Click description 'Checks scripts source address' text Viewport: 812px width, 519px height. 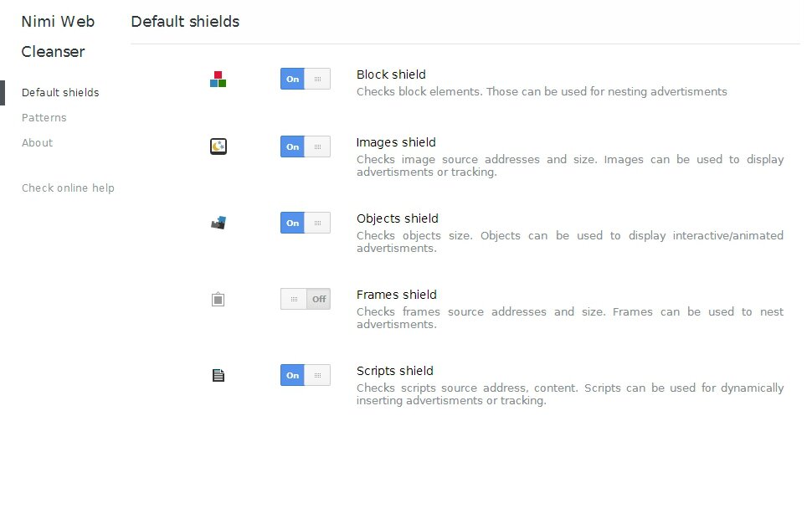pos(569,394)
